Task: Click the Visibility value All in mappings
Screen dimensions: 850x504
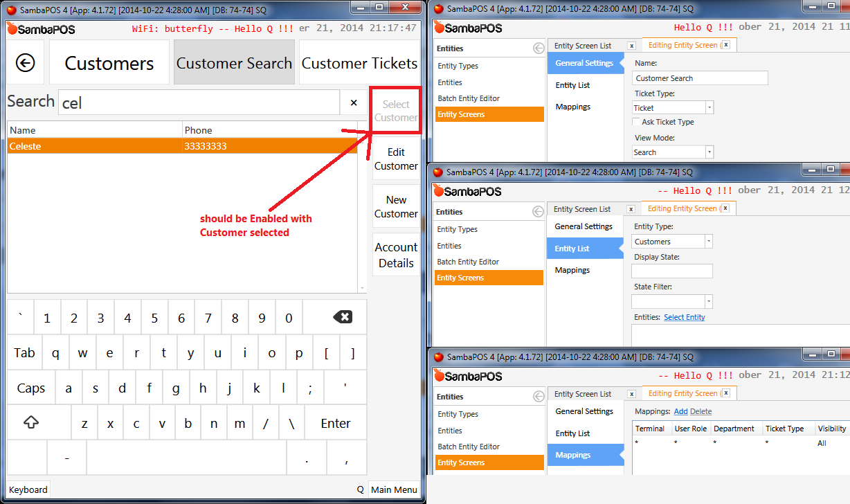Action: pos(822,443)
